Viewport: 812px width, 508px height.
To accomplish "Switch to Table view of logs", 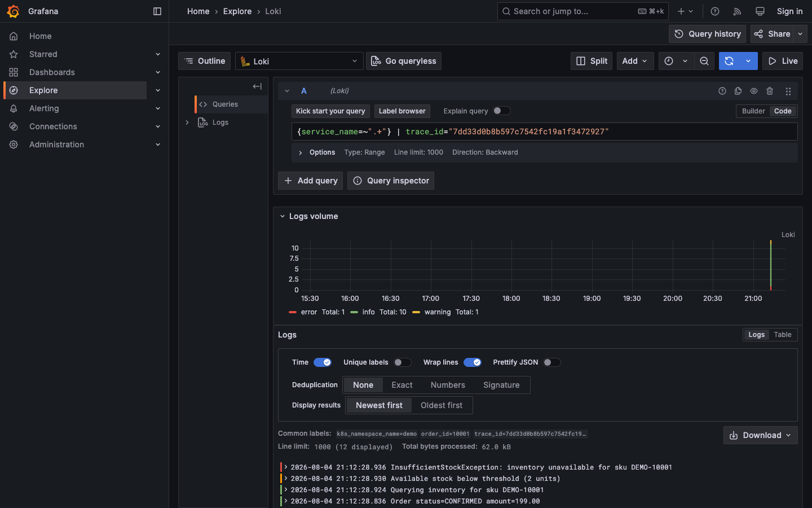I will [783, 335].
